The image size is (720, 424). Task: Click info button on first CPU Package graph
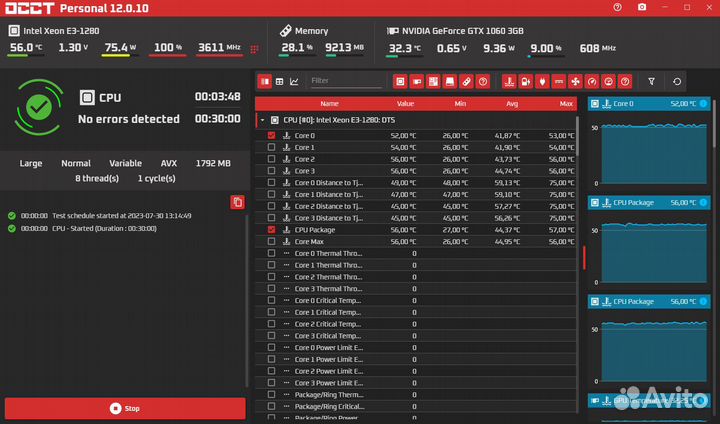click(703, 201)
